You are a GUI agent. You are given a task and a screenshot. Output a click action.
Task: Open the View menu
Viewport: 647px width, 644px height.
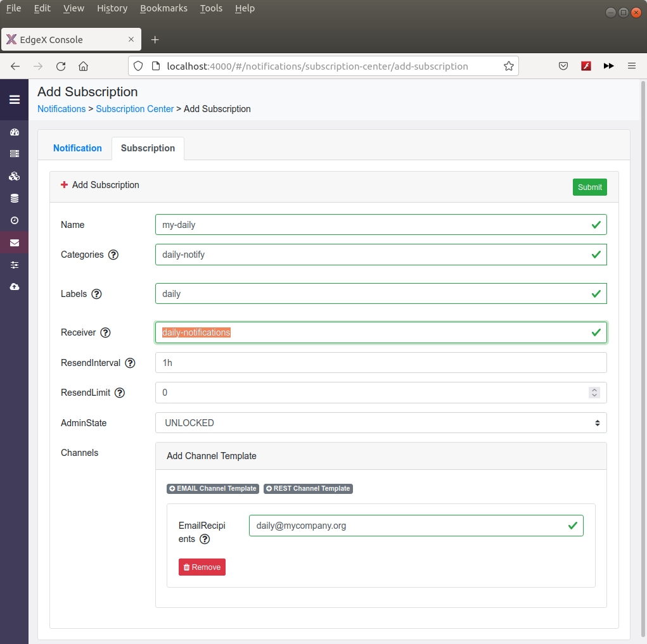(x=74, y=8)
